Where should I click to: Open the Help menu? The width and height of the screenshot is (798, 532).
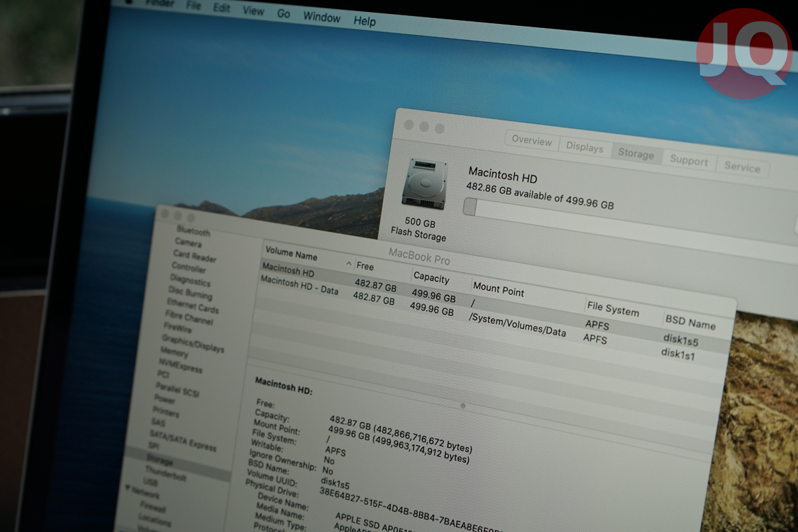point(364,21)
